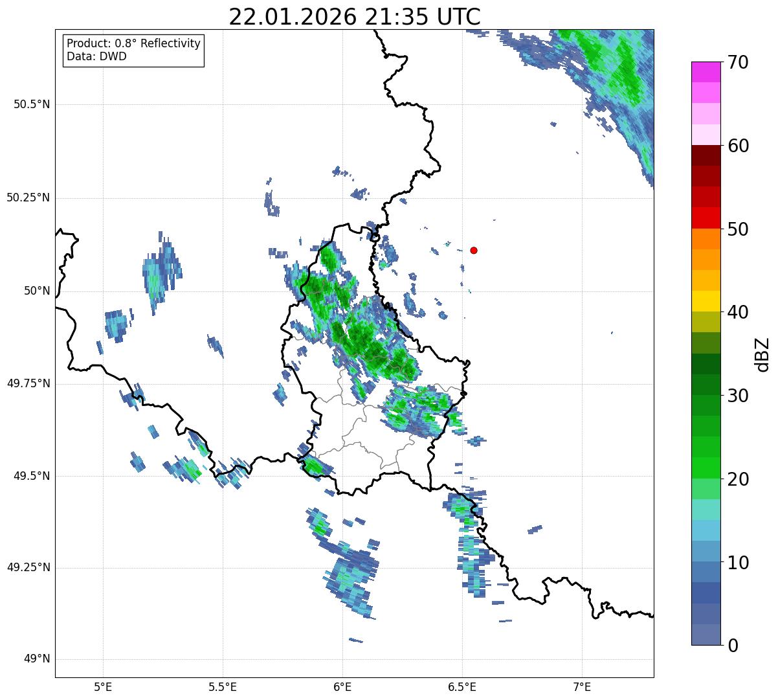
Task: Click the title 22.01.2026 21:35 UTC
Action: pos(355,17)
